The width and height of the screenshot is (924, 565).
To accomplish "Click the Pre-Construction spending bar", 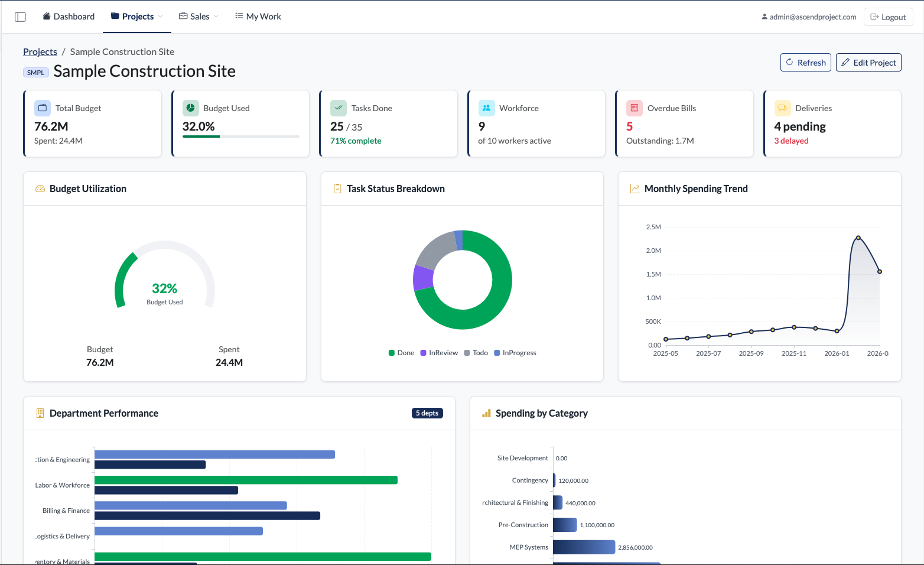I will [565, 525].
